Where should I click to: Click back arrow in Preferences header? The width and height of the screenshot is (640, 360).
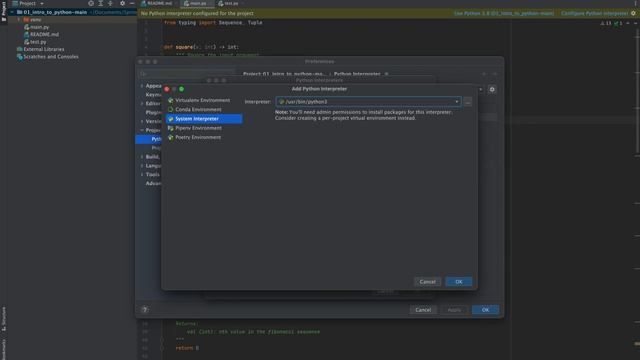pyautogui.click(x=484, y=74)
